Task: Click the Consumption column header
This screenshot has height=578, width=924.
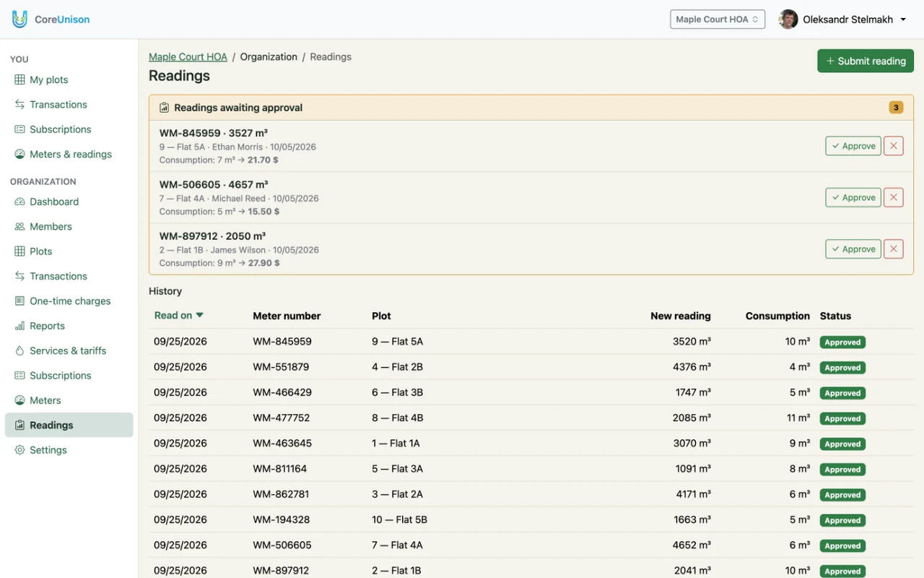Action: coord(777,316)
